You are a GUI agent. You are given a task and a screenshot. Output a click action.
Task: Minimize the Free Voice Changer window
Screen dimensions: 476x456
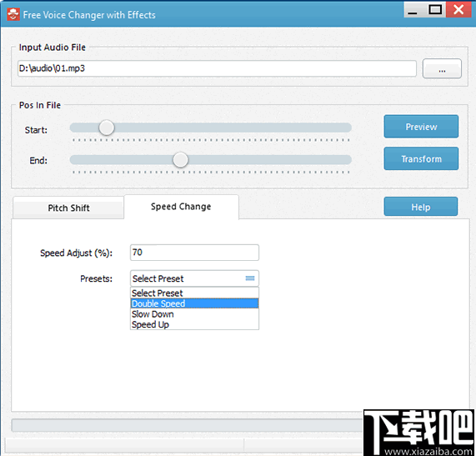point(413,10)
